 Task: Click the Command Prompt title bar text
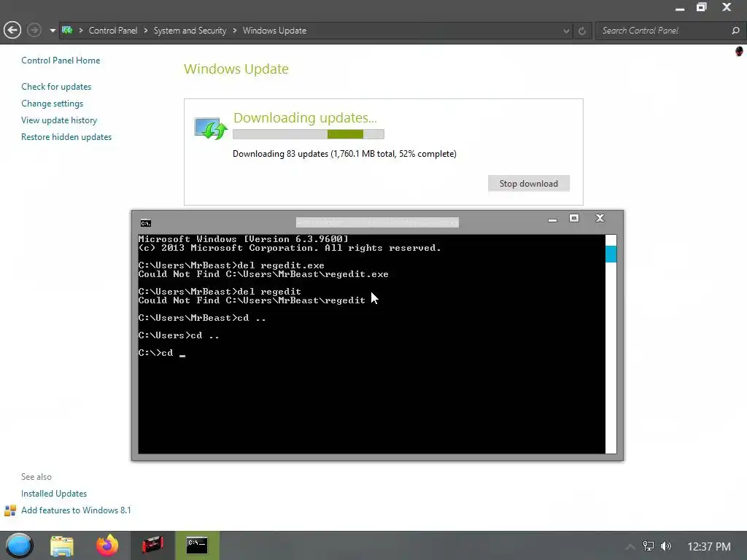(377, 222)
